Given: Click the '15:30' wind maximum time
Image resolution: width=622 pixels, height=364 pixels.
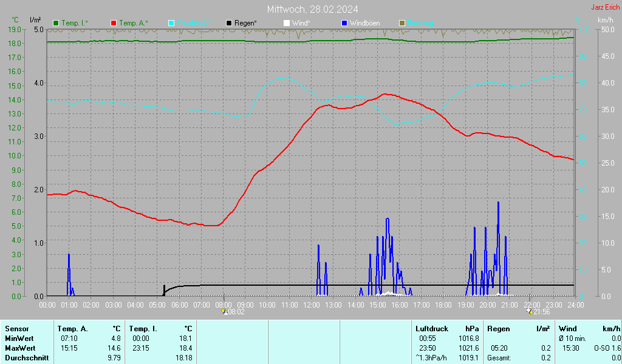Looking at the screenshot, I should [x=571, y=348].
